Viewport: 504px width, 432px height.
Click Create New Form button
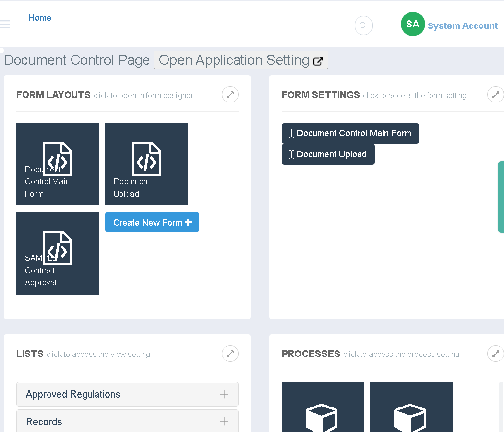click(x=152, y=222)
